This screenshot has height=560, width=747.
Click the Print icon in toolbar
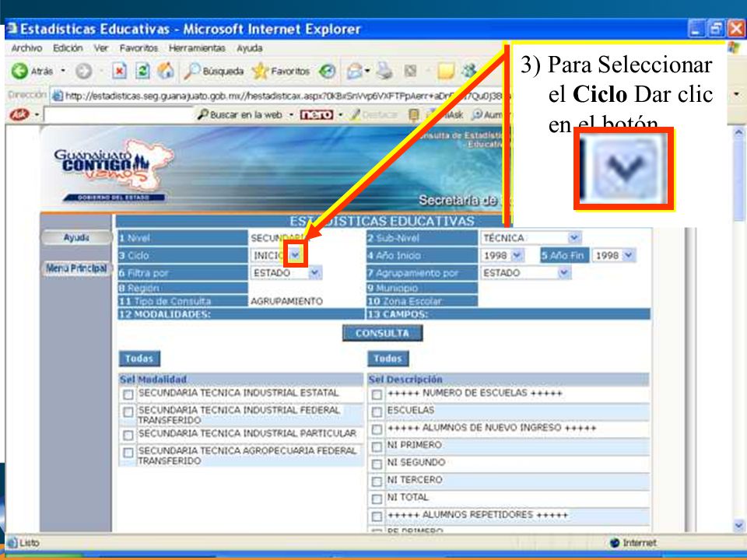(384, 71)
